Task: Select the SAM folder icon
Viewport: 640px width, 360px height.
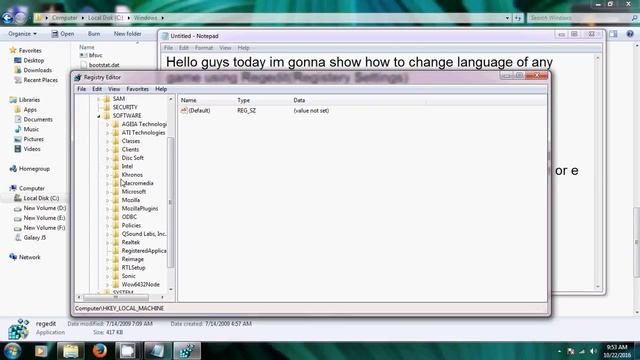Action: (107, 99)
